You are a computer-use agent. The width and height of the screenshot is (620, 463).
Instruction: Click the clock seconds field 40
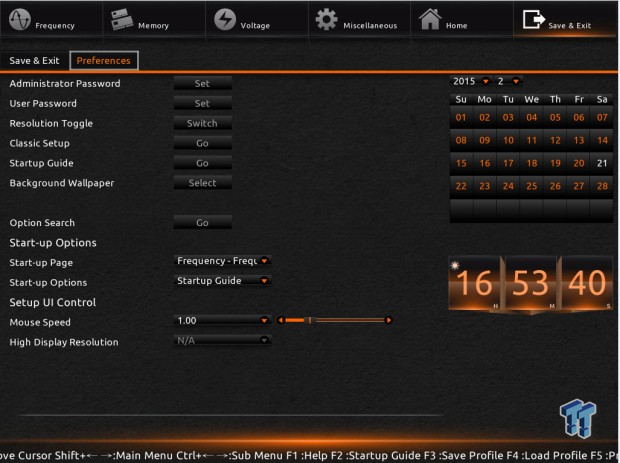587,283
